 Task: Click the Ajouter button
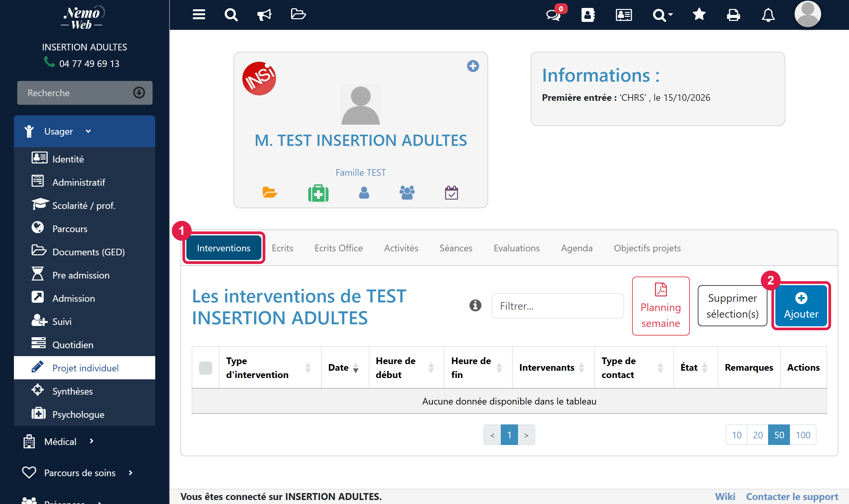coord(801,306)
